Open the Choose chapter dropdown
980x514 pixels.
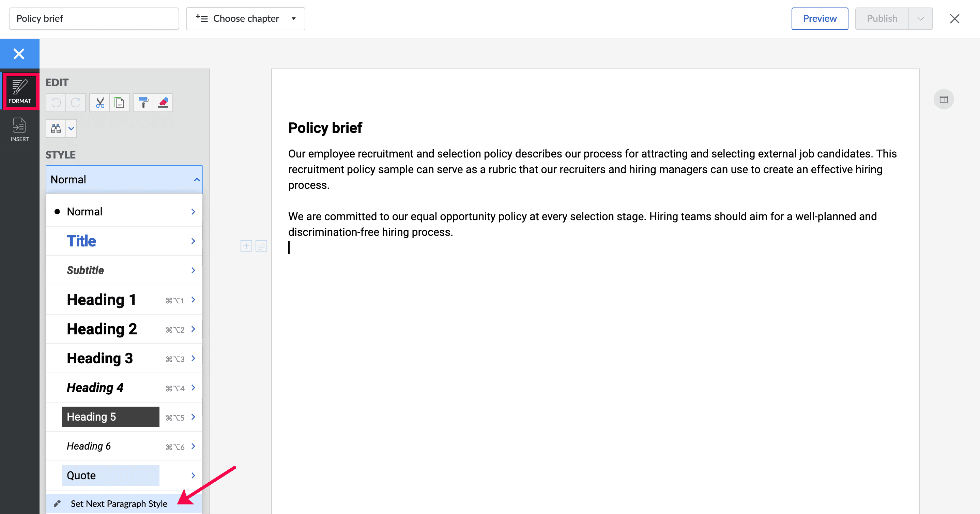[x=245, y=19]
